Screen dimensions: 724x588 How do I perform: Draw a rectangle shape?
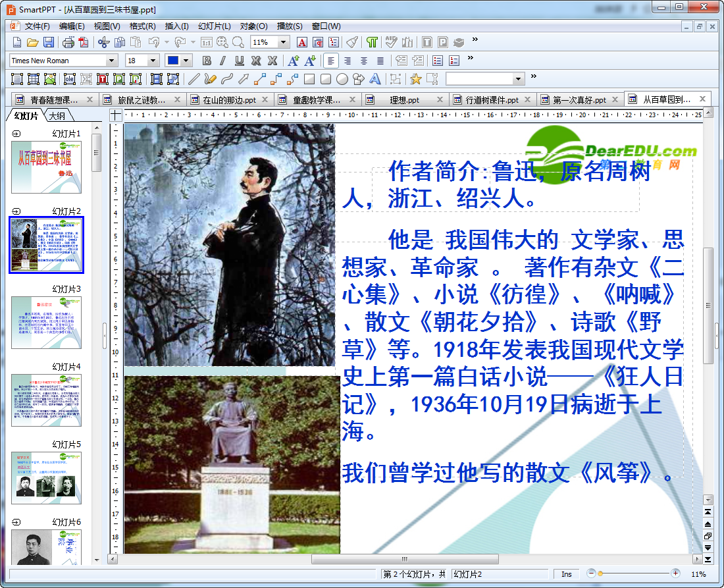point(309,79)
